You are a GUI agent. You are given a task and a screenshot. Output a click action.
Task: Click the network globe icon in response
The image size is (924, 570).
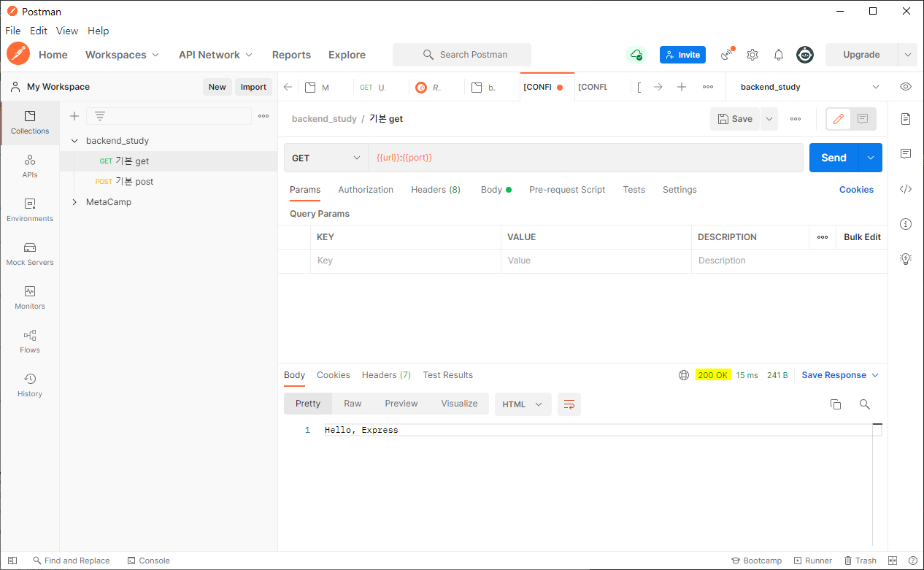(x=684, y=375)
